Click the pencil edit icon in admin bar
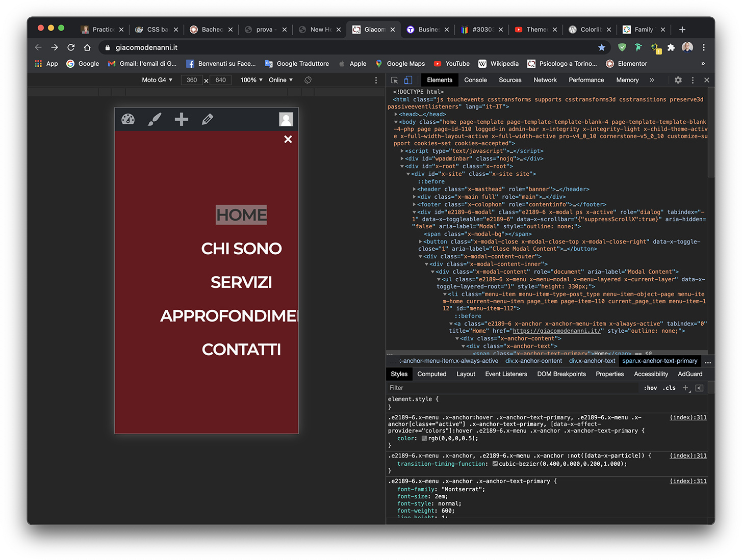 pyautogui.click(x=207, y=119)
